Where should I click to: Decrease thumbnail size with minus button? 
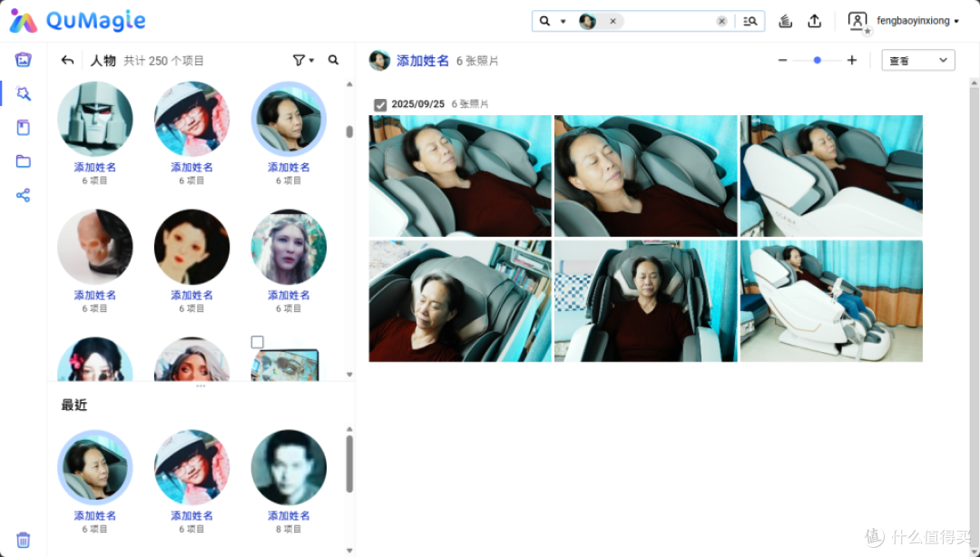(x=782, y=60)
